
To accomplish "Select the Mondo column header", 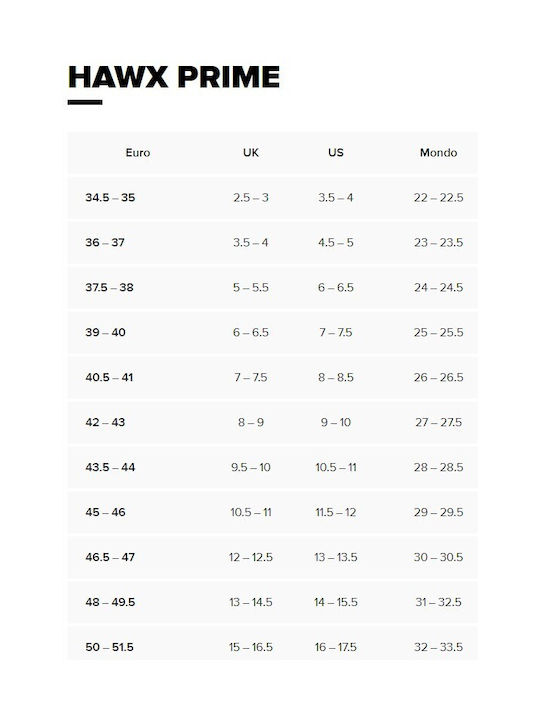I will [439, 152].
